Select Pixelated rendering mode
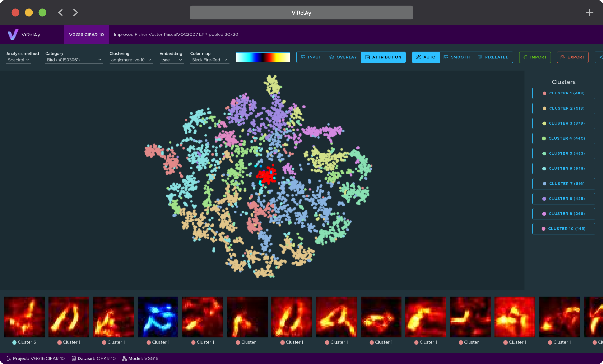The image size is (603, 364). tap(493, 57)
